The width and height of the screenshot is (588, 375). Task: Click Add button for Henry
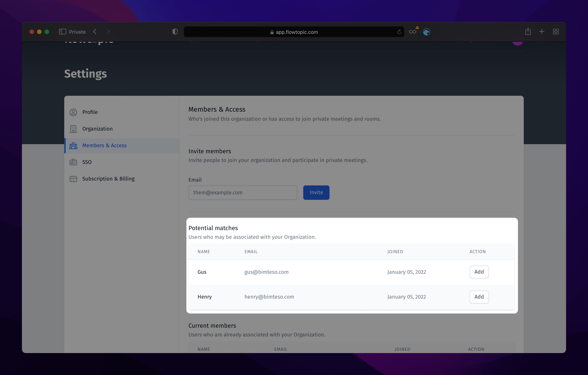[x=479, y=297]
